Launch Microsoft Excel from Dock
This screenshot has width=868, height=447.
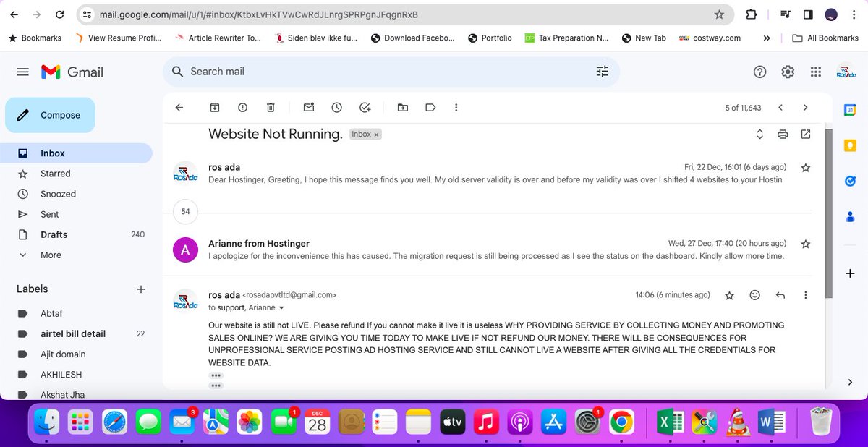click(x=670, y=422)
